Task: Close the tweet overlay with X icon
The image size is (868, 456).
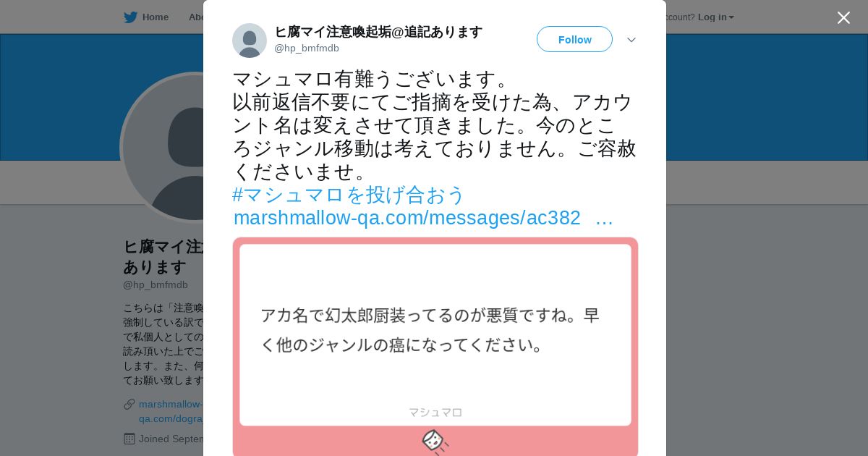Action: (843, 17)
